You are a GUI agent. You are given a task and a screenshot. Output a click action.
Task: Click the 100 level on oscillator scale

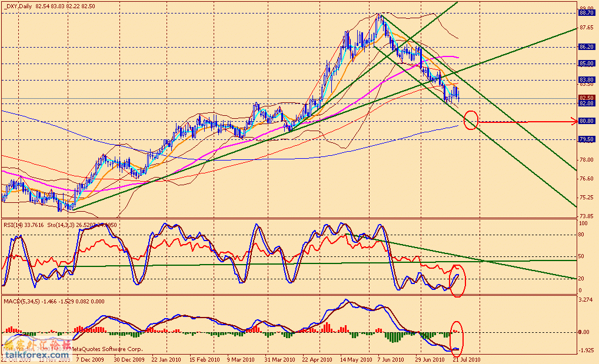[583, 223]
